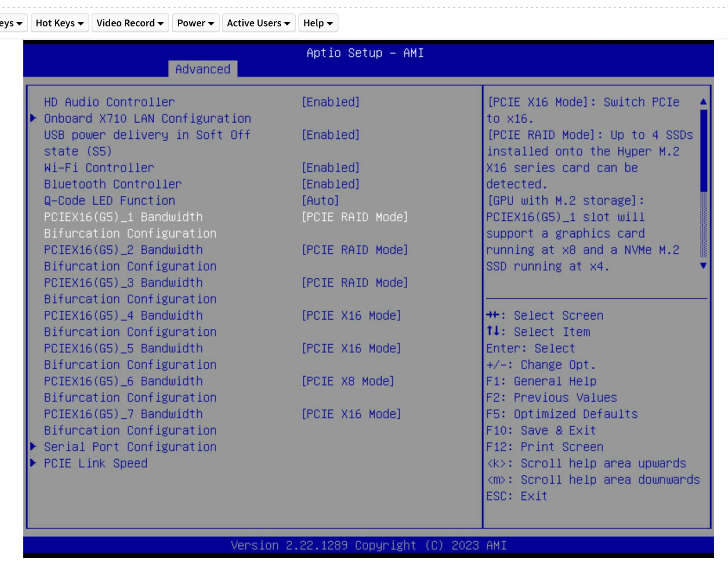The image size is (728, 572).
Task: Open the Hot Keys dropdown menu
Action: click(60, 23)
